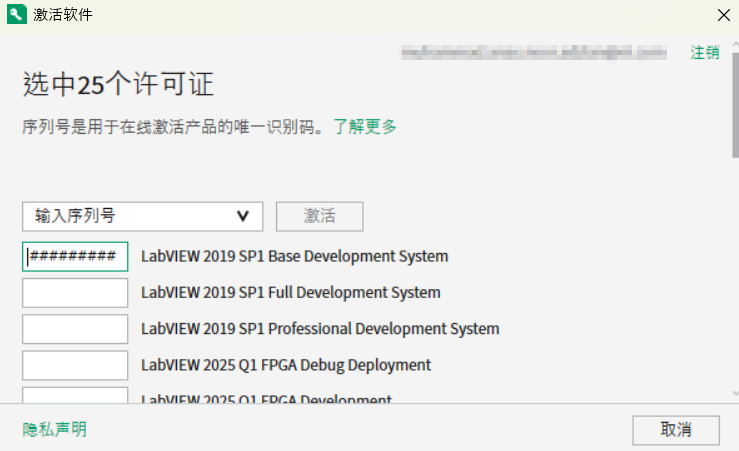Click the partially visible FPGA Development serial field
The height and width of the screenshot is (451, 739).
point(75,396)
